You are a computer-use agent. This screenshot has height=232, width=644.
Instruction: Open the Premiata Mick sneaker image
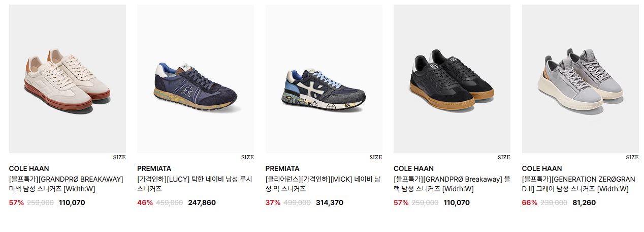[324, 79]
